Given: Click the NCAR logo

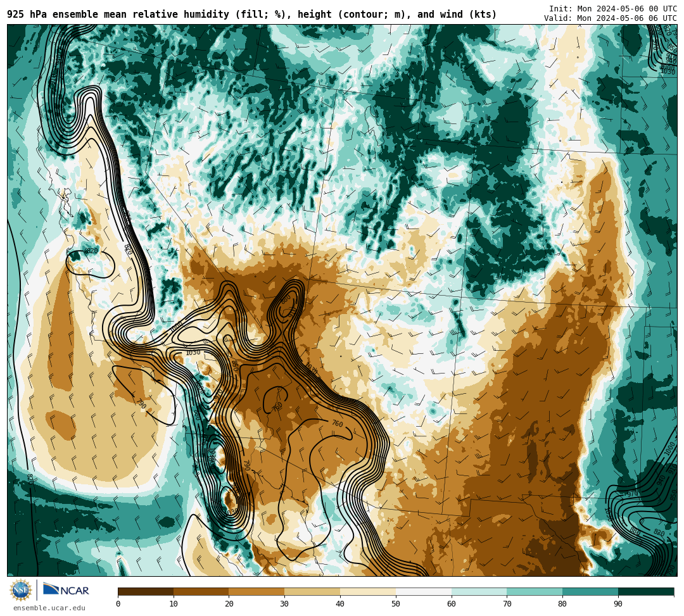Looking at the screenshot, I should point(66,589).
